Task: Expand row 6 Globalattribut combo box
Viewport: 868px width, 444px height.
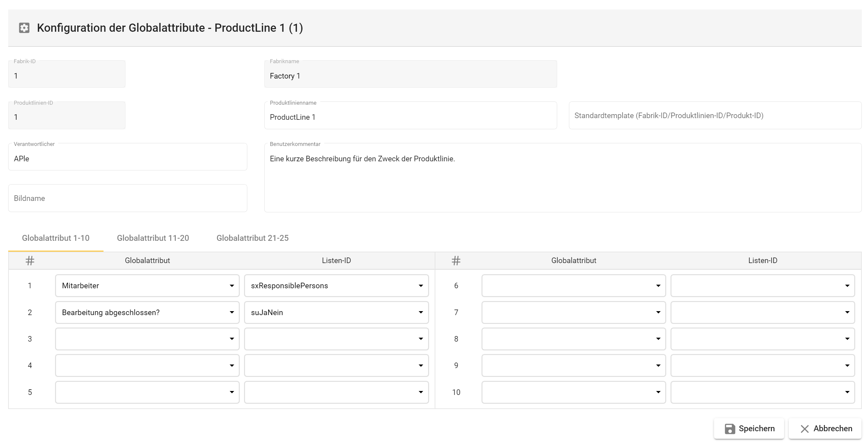Action: coord(574,286)
